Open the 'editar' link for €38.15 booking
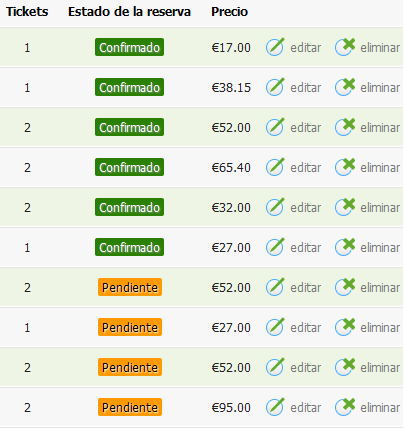Viewport: 405px width, 429px height. tap(305, 88)
